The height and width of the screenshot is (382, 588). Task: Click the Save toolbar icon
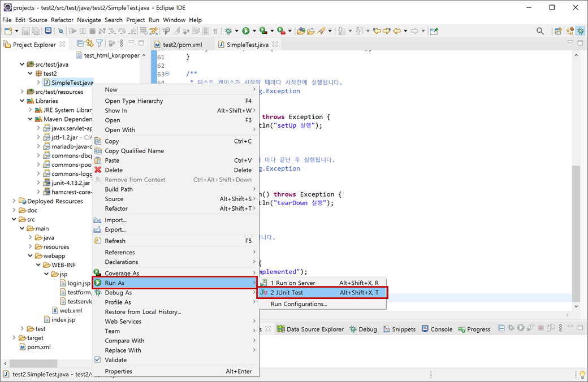(25, 31)
